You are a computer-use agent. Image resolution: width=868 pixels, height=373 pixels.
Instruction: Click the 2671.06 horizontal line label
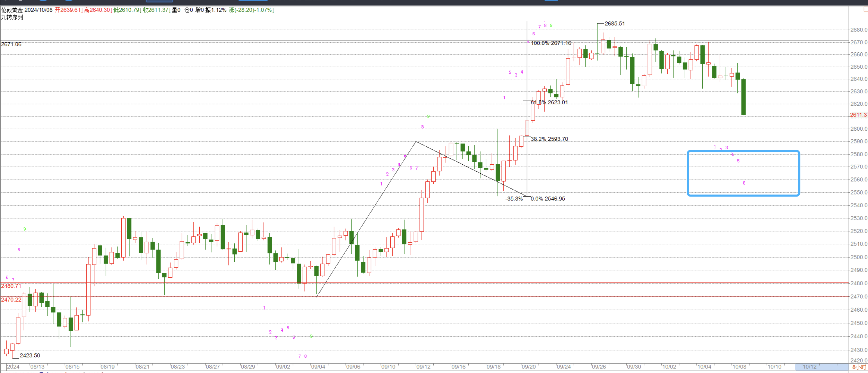click(11, 44)
